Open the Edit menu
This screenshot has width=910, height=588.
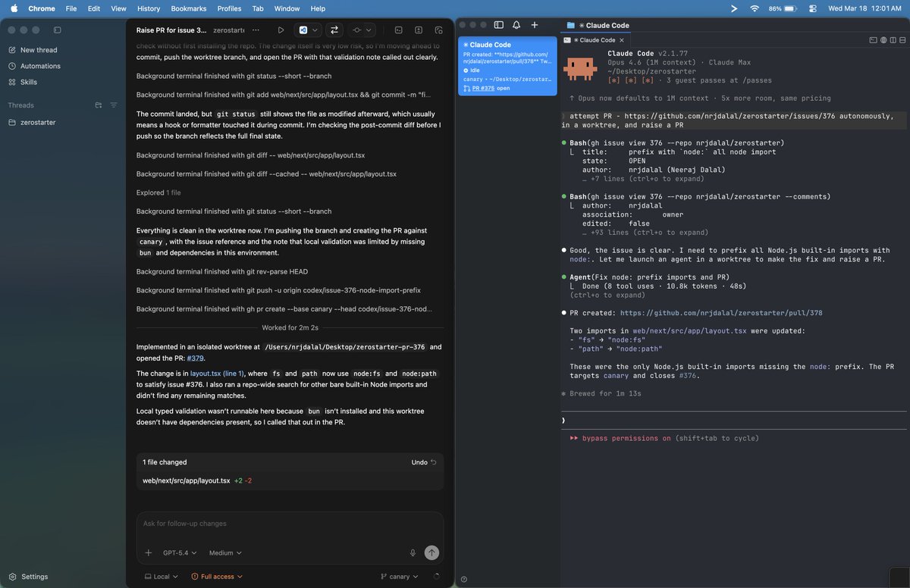[94, 8]
